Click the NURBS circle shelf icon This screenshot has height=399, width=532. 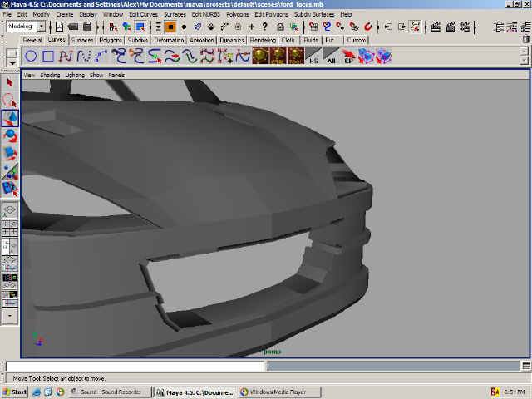[x=31, y=57]
